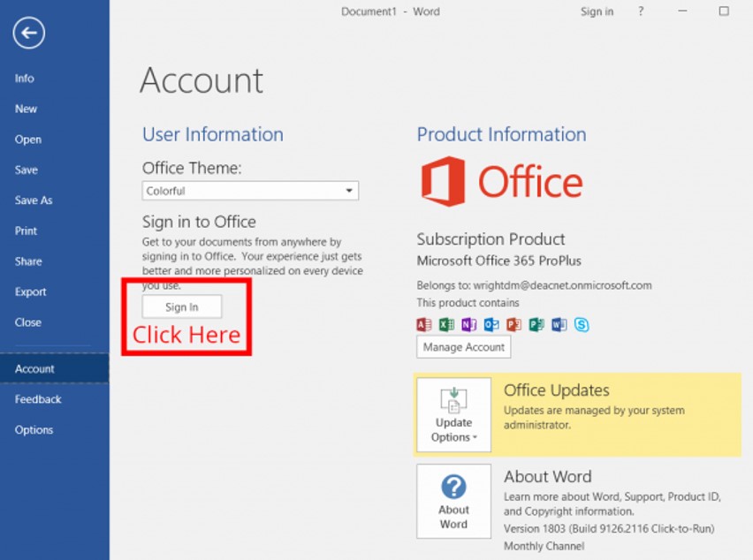Click the Subscription Product heading
The height and width of the screenshot is (560, 753).
point(491,239)
